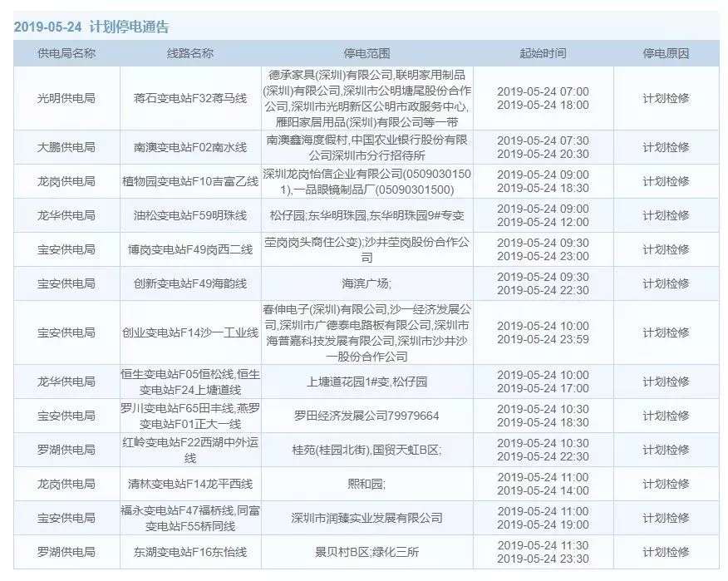The height and width of the screenshot is (581, 728).
Task: Click the 海滨广场 outage area cell
Action: pyautogui.click(x=366, y=283)
